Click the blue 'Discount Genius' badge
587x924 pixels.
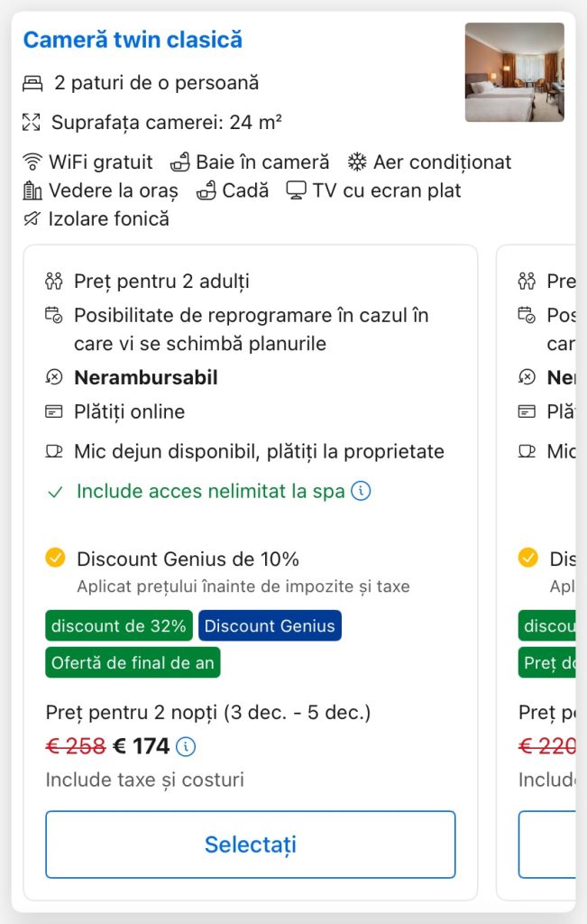click(x=270, y=625)
